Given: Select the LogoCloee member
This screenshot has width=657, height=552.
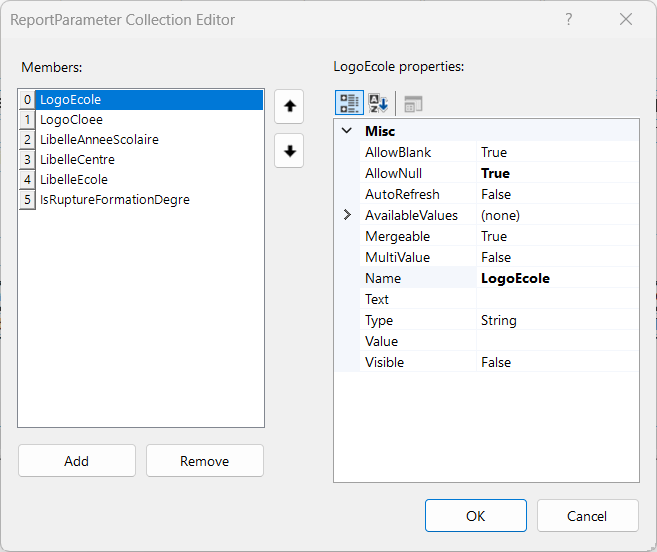Looking at the screenshot, I should (71, 120).
